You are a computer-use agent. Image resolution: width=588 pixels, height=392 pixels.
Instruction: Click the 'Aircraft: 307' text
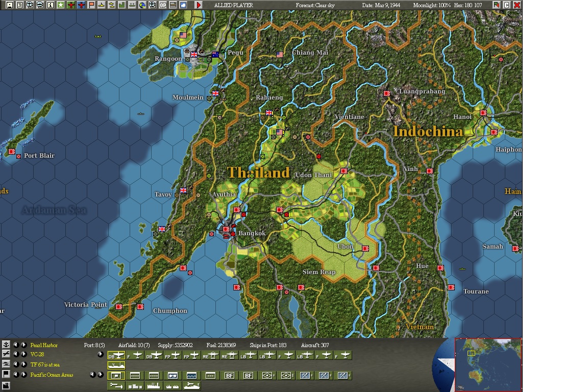click(x=315, y=345)
